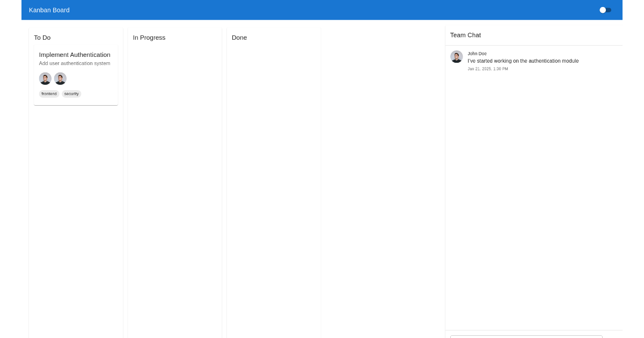Viewport: 644px width, 338px height.
Task: Click the empty fourth column on the board
Action: pos(383,188)
